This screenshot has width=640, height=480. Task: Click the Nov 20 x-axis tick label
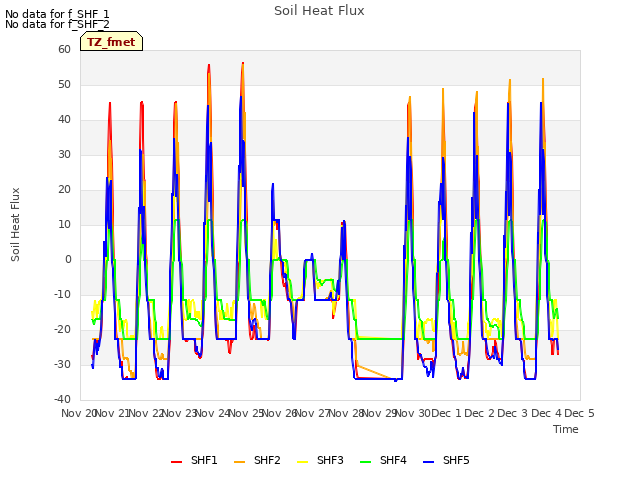coord(78,413)
